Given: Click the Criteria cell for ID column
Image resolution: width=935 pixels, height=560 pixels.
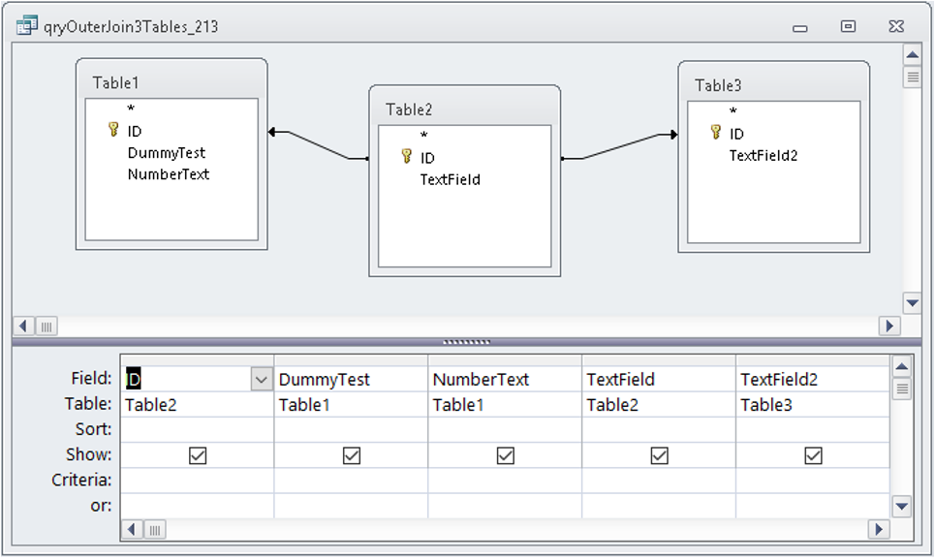Looking at the screenshot, I should tap(198, 481).
